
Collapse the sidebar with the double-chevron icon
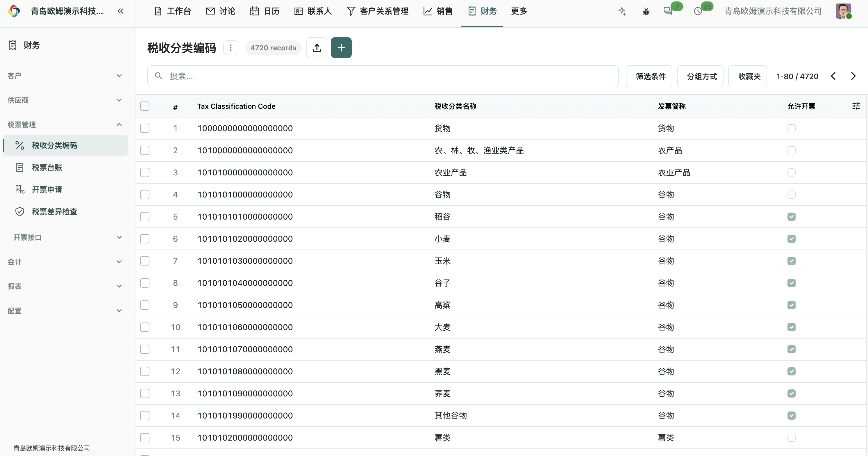(x=120, y=11)
